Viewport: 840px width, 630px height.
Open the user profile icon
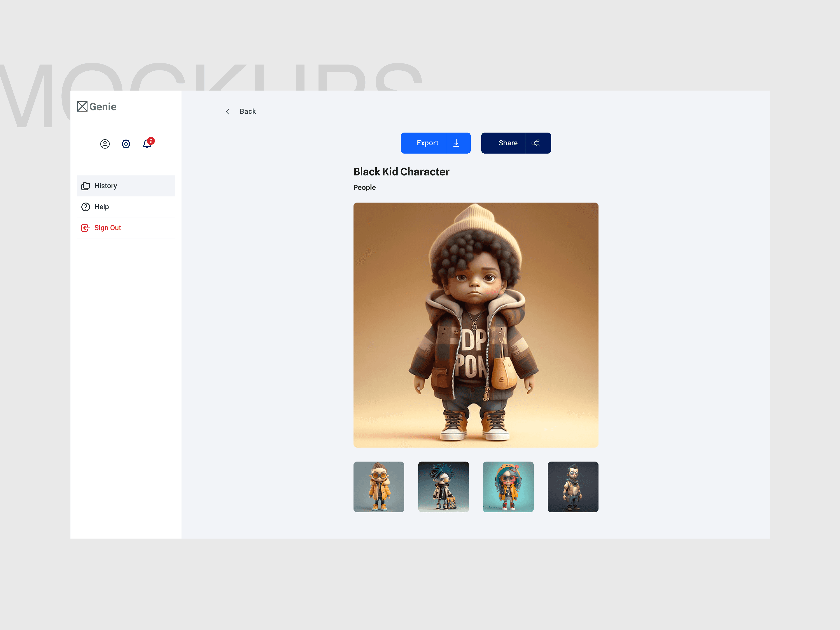pos(105,144)
